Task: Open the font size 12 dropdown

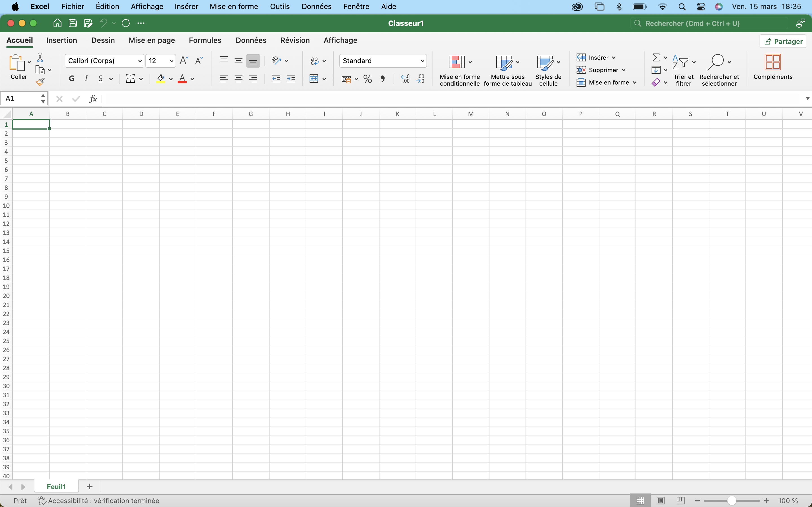Action: point(171,61)
